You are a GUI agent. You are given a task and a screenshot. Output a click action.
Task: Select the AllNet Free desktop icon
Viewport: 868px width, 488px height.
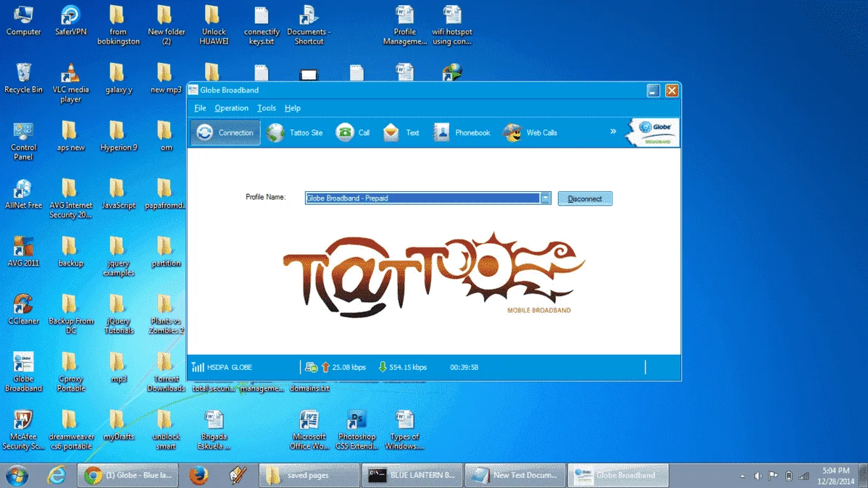pyautogui.click(x=23, y=193)
